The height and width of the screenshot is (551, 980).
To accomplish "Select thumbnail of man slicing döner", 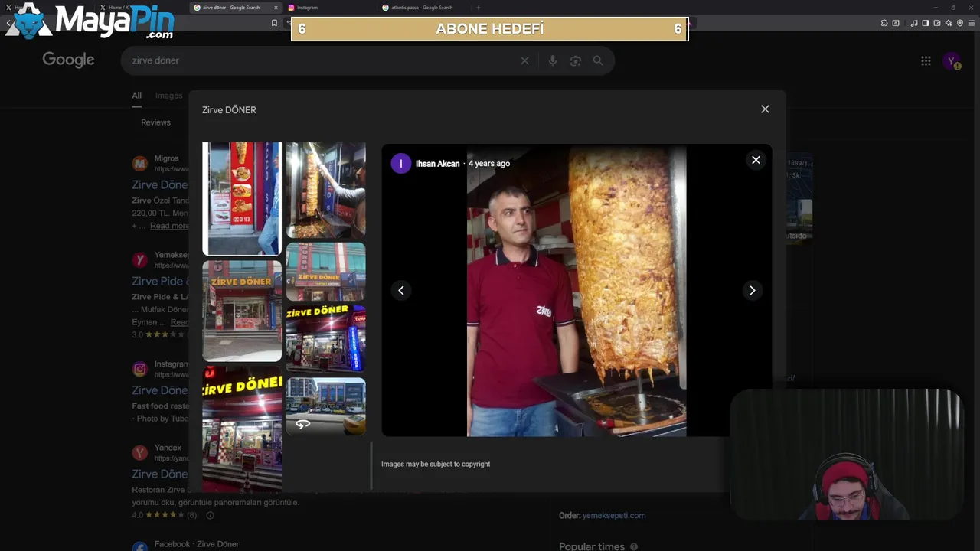I will 326,190.
